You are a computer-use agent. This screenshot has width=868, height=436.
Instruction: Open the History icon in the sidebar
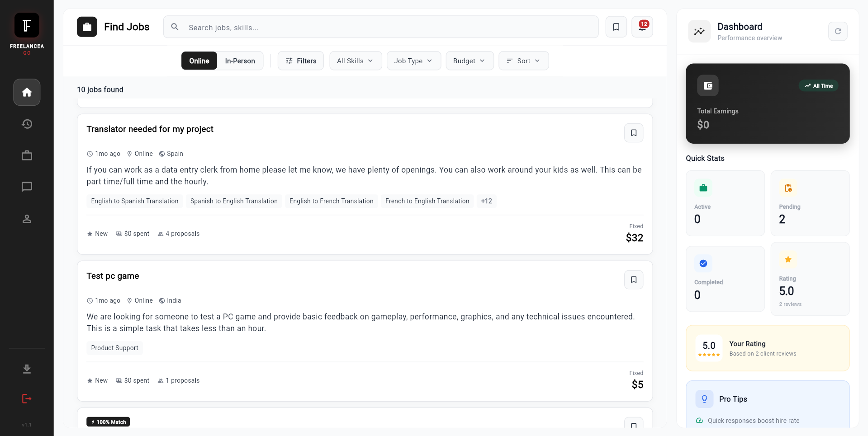tap(27, 124)
